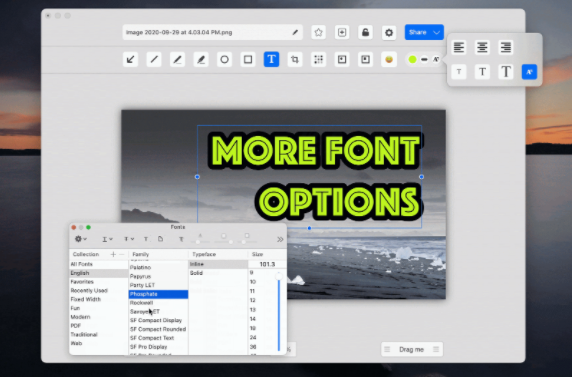572x377 pixels.
Task: Select the arrow annotation tool
Action: click(130, 59)
